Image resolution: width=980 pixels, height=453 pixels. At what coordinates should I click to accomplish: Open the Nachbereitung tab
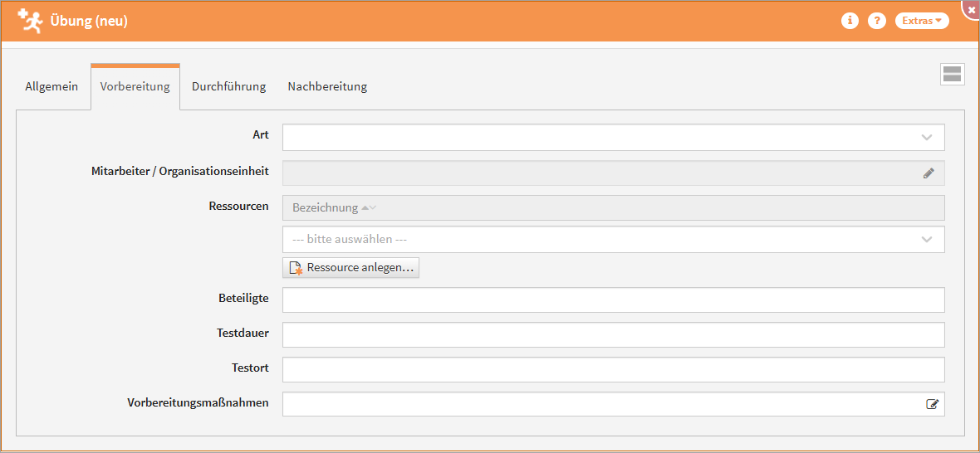point(327,86)
